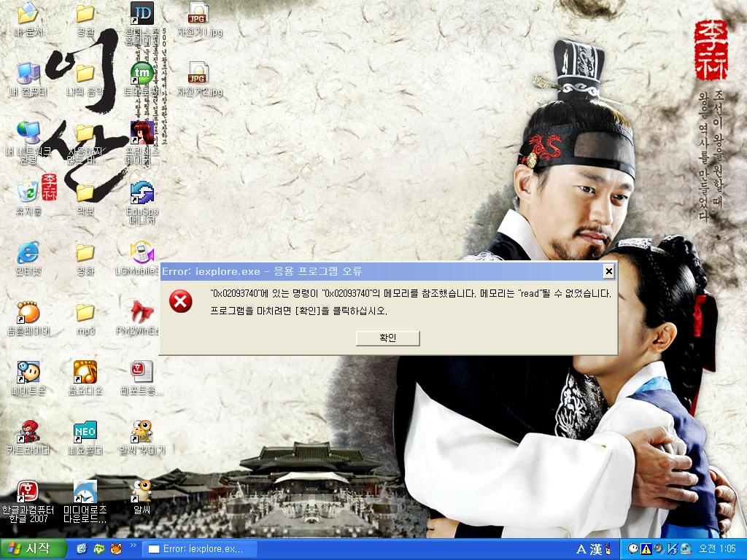Viewport: 747px width, 560px height.
Task: Click the error dialog title bar text
Action: click(x=262, y=271)
